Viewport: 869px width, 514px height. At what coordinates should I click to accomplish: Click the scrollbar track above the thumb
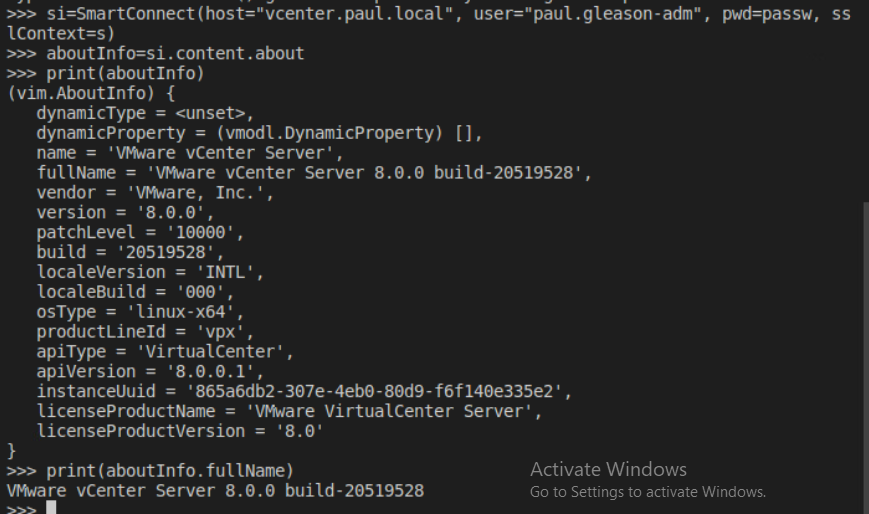(x=864, y=100)
